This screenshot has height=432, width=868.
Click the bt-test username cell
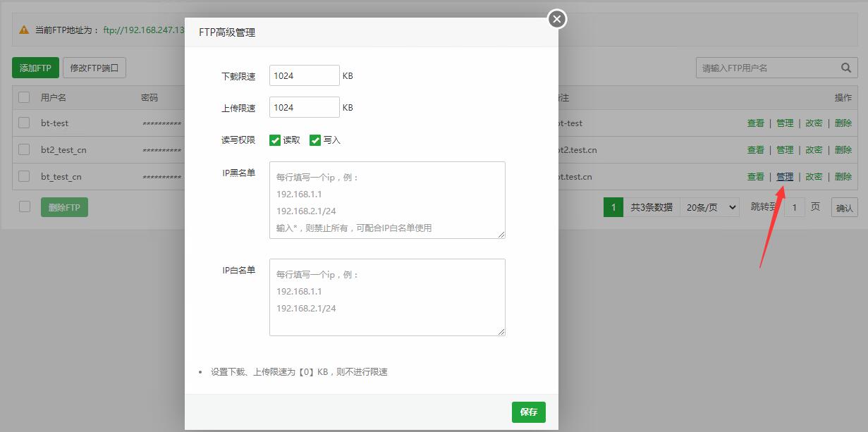pos(54,123)
